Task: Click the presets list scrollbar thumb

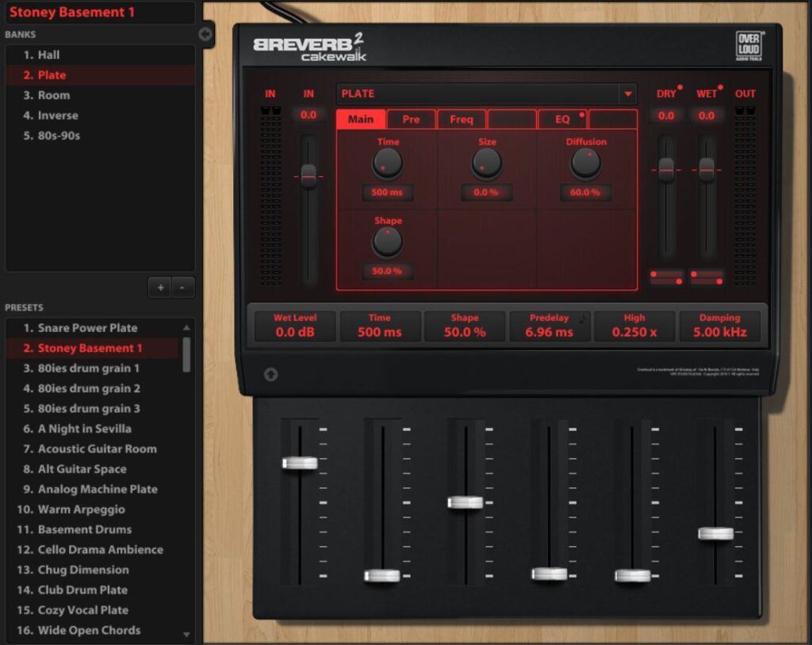Action: point(186,355)
